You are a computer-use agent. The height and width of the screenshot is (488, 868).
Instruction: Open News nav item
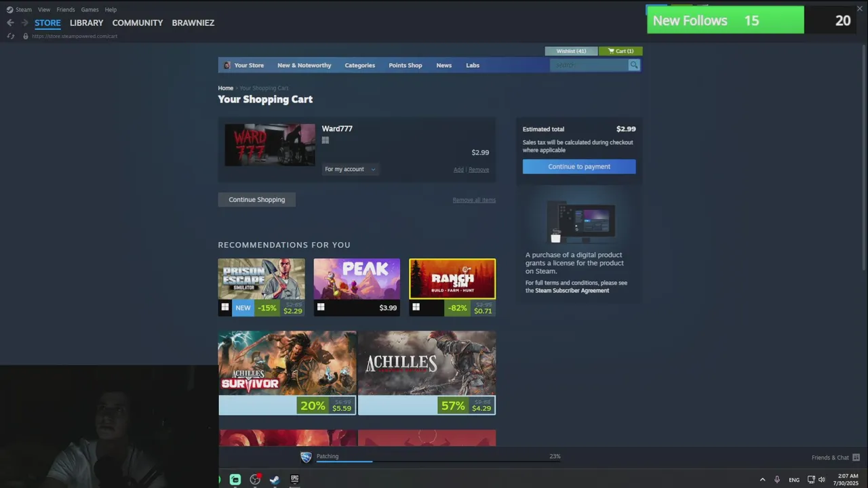[444, 65]
